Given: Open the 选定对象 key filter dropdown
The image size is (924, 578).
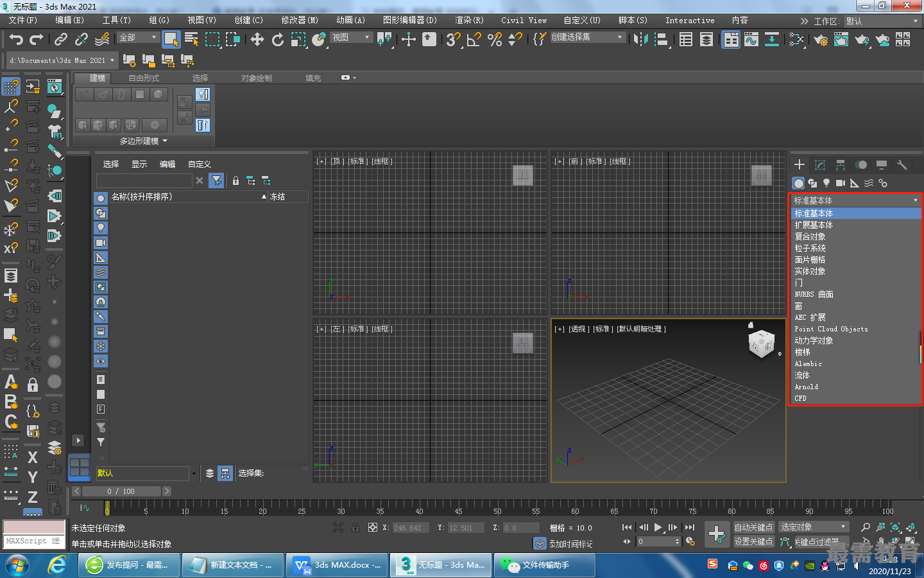Looking at the screenshot, I should tap(813, 527).
